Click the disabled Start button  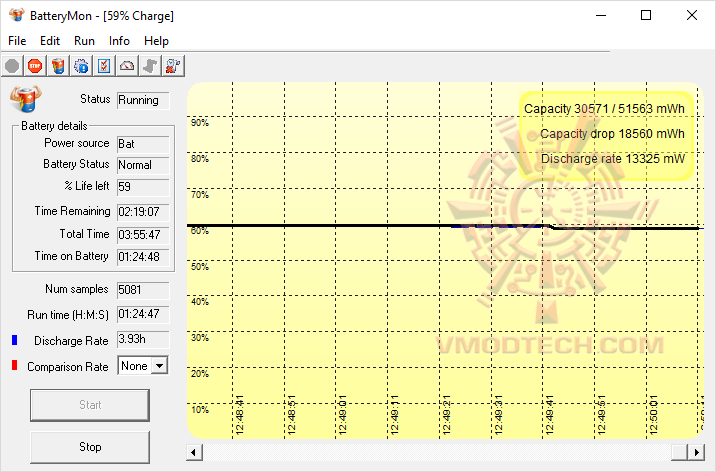(90, 405)
